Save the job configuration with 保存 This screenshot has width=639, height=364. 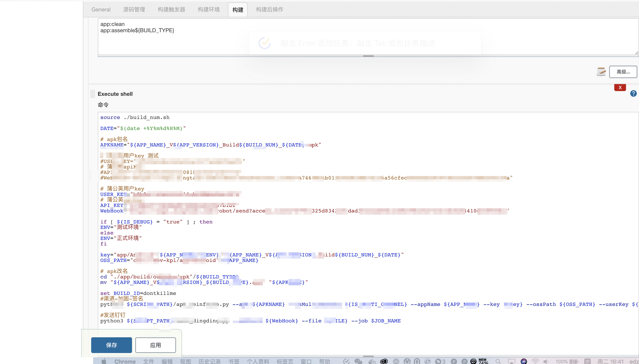click(111, 345)
